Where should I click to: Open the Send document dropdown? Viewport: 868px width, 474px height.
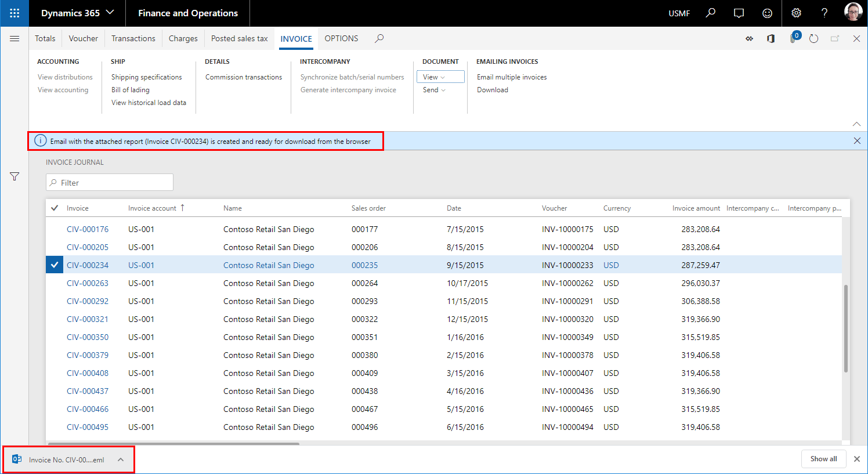point(434,90)
